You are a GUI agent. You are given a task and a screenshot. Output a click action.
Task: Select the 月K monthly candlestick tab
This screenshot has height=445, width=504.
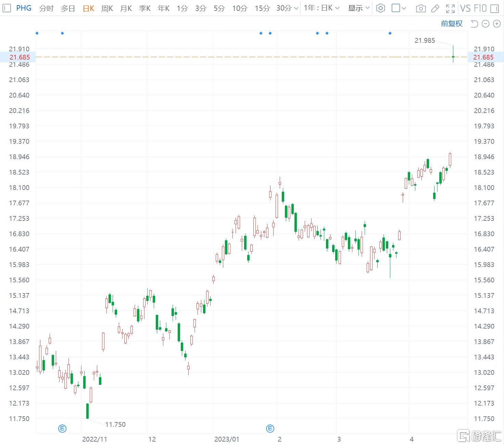(x=126, y=8)
